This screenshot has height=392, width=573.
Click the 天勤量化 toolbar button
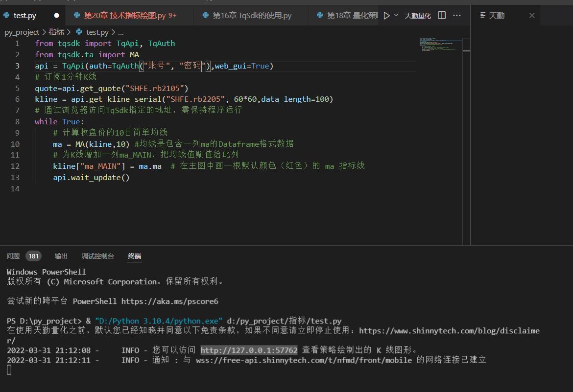418,15
